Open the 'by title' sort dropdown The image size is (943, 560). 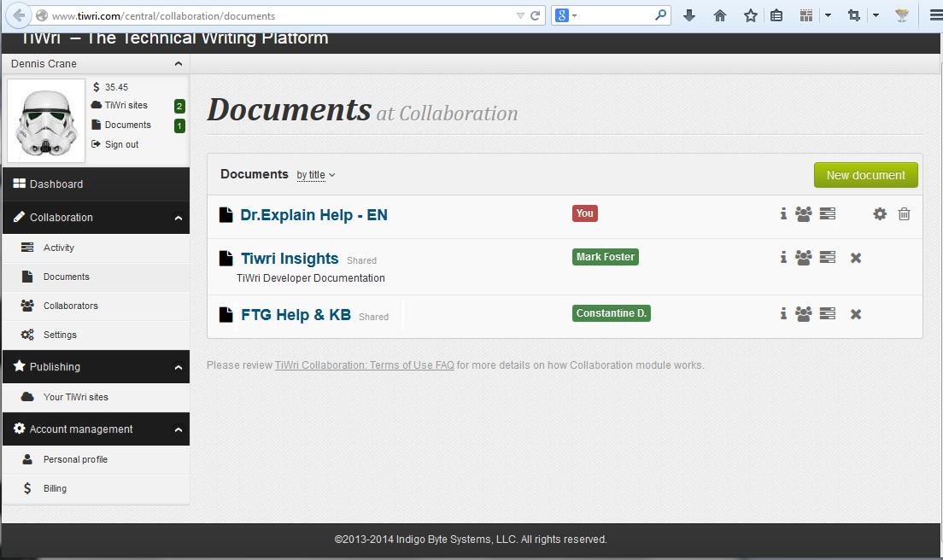point(316,175)
